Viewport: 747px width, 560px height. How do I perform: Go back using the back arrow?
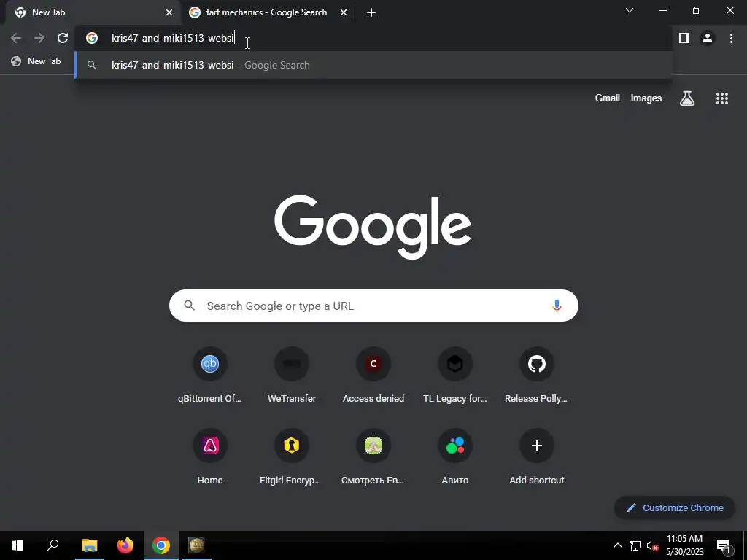pos(16,38)
